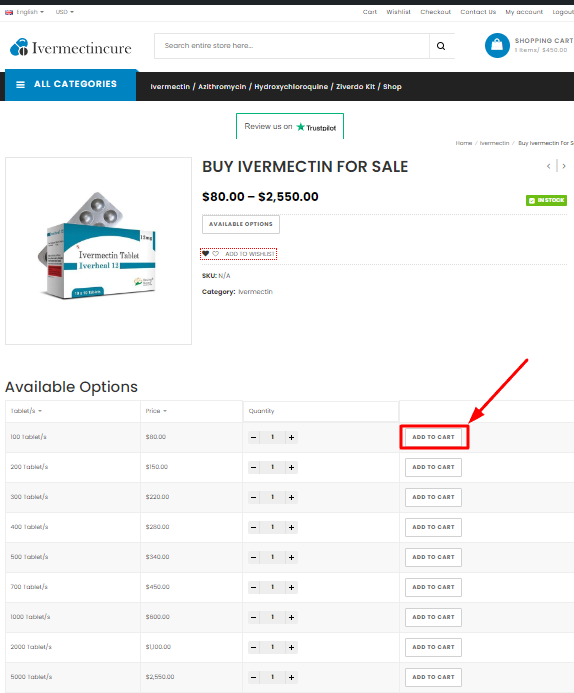Select Ziverdo Kit in navigation bar
Image resolution: width=574 pixels, height=693 pixels.
click(x=355, y=87)
